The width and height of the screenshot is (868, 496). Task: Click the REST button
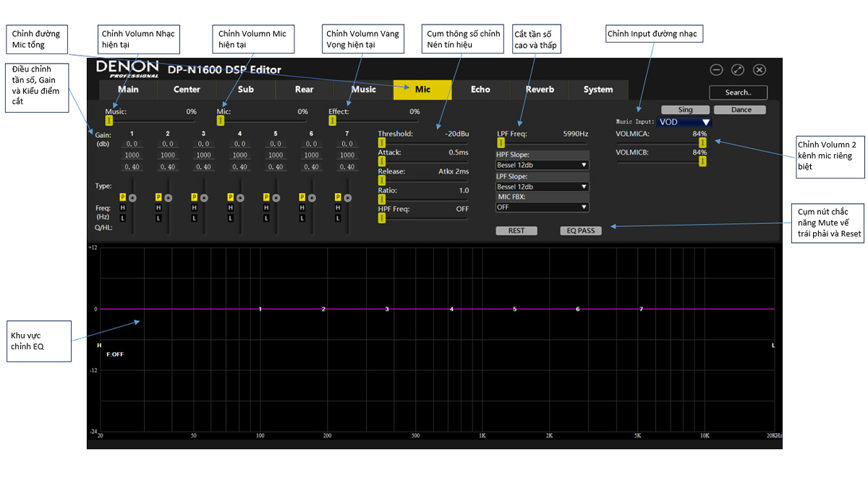(x=516, y=231)
